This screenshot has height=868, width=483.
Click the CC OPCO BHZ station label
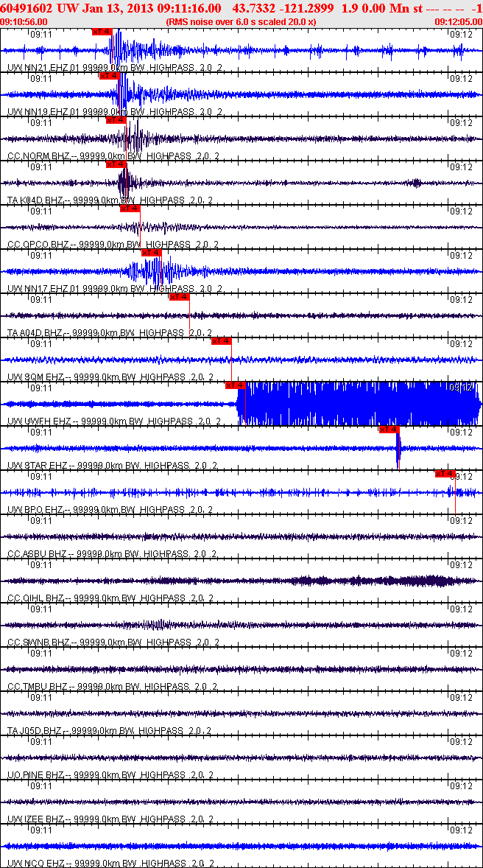point(113,245)
